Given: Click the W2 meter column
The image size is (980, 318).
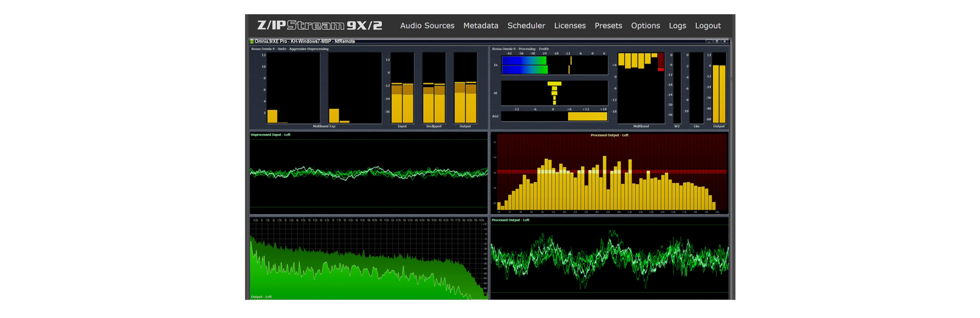Looking at the screenshot, I should 677,88.
